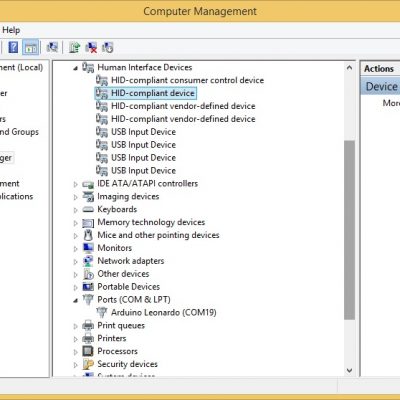The height and width of the screenshot is (400, 400).
Task: Expand the Network adapters node
Action: click(x=76, y=262)
